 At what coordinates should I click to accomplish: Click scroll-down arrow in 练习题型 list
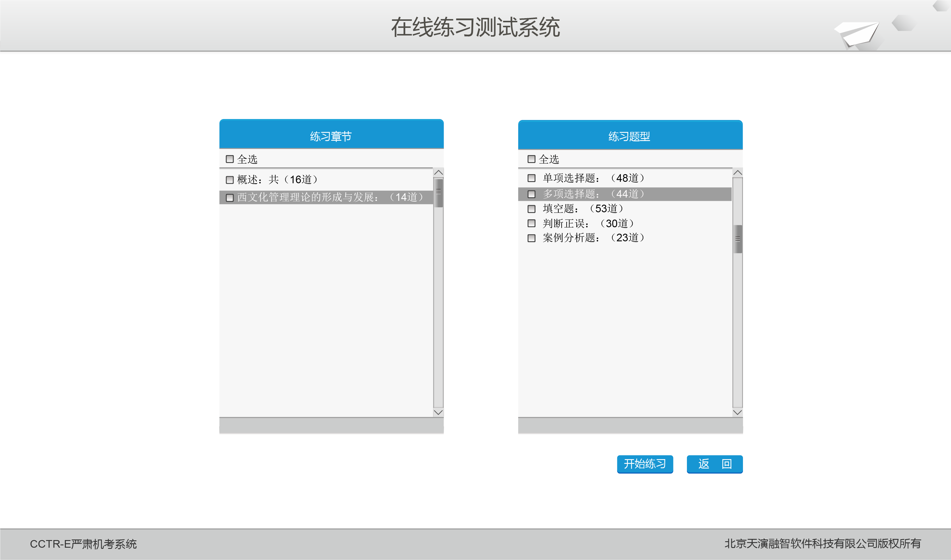click(x=738, y=412)
